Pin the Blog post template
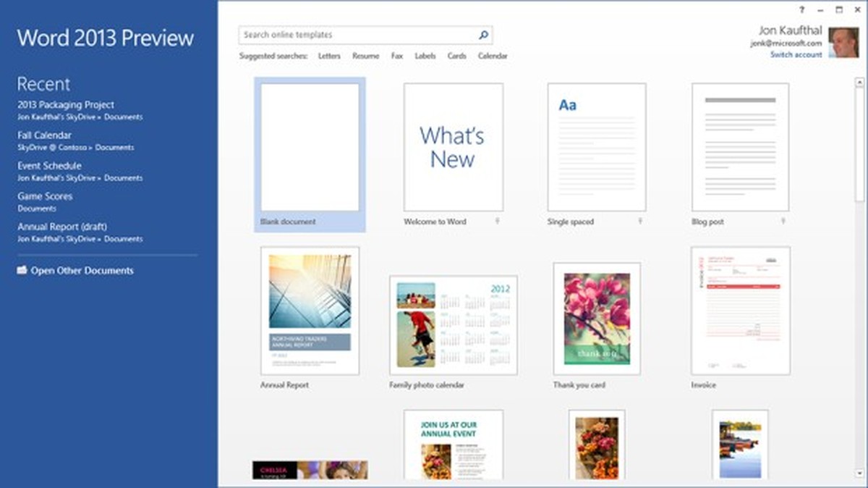The width and height of the screenshot is (868, 488). pyautogui.click(x=782, y=222)
